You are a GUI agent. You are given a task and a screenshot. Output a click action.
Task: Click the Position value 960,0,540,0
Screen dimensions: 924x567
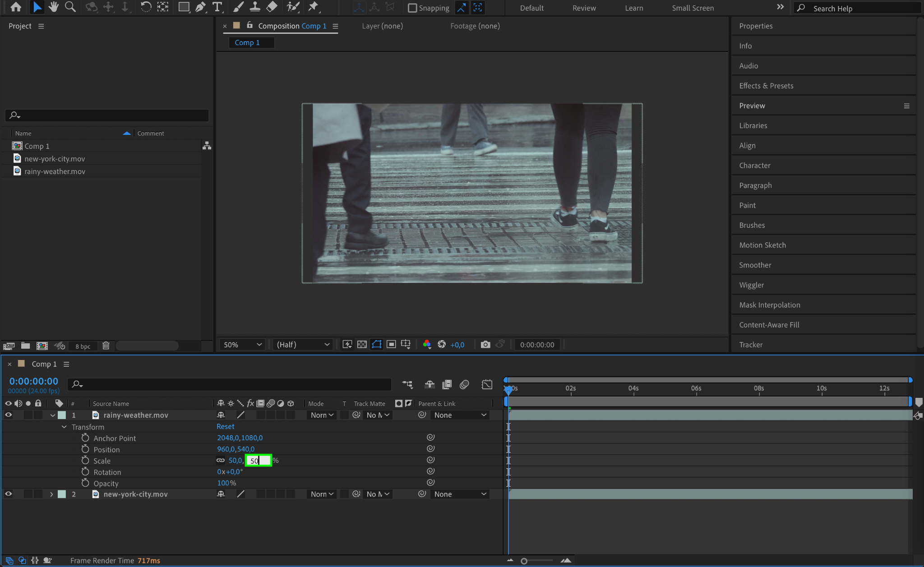[x=236, y=449]
